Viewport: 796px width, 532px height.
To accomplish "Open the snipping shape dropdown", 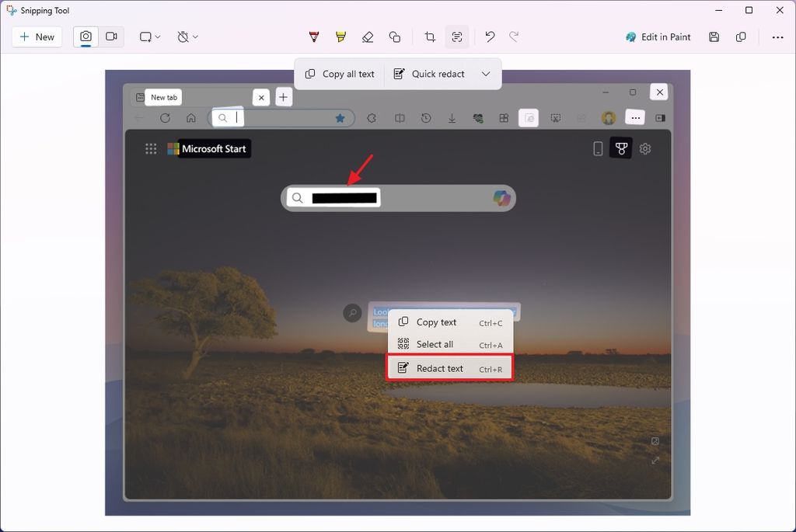I will click(x=149, y=37).
